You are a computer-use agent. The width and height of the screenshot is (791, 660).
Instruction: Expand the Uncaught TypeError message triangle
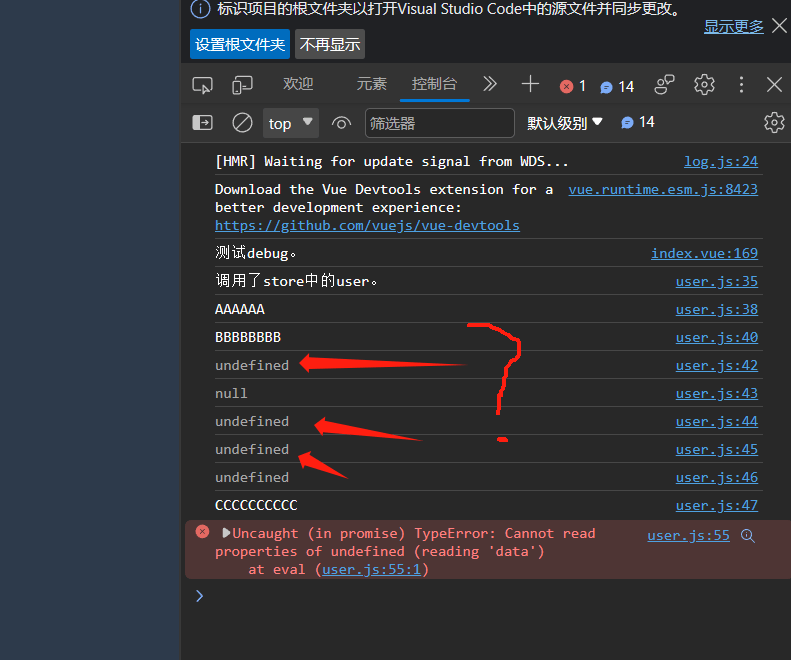(226, 534)
